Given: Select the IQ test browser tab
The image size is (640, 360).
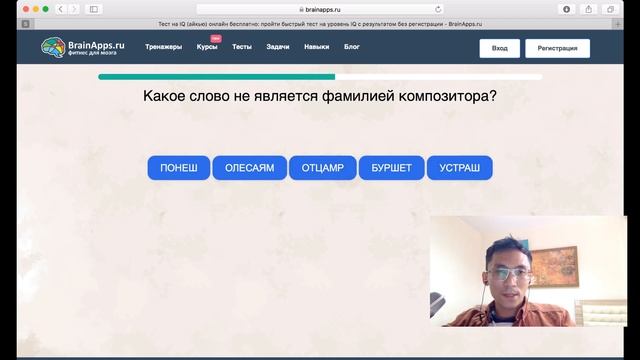Looking at the screenshot, I should point(320,24).
